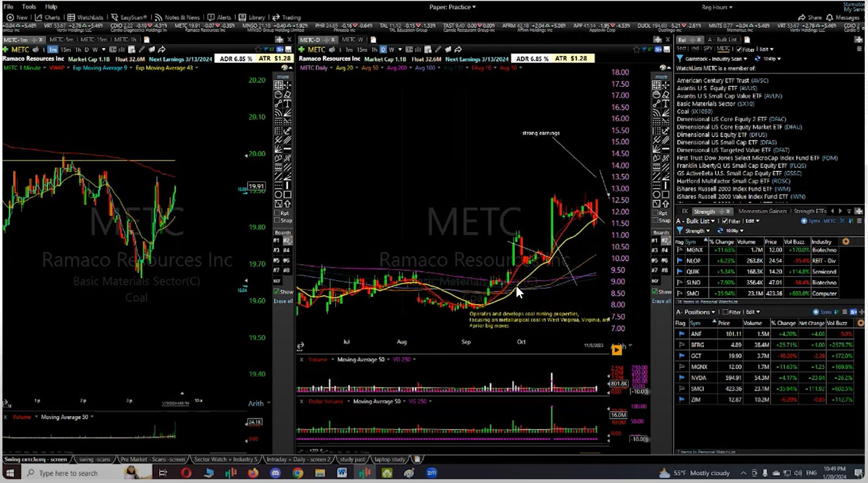This screenshot has width=868, height=483.
Task: Toggle Snap checkbox on right drawing toolbar
Action: (656, 220)
